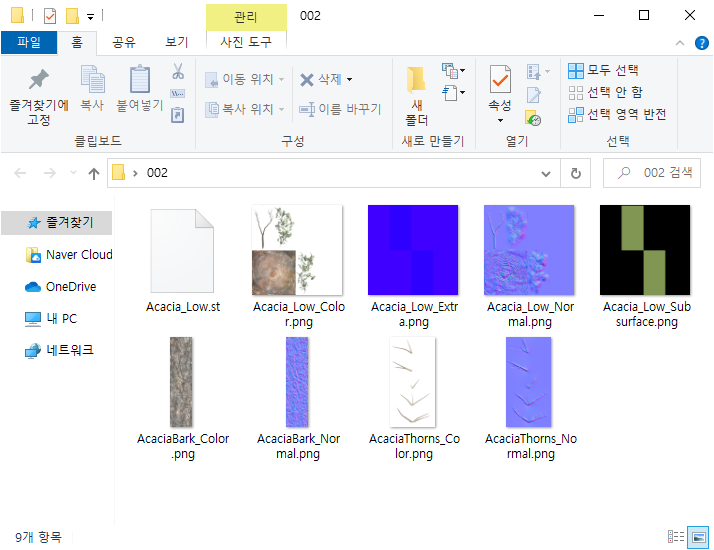Open the 사진 도구 picture tools tab

tap(246, 43)
